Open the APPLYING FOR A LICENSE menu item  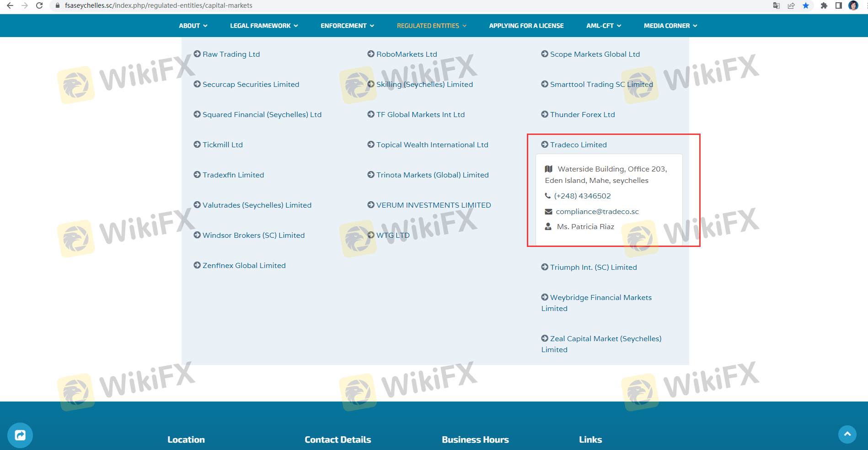click(x=526, y=26)
